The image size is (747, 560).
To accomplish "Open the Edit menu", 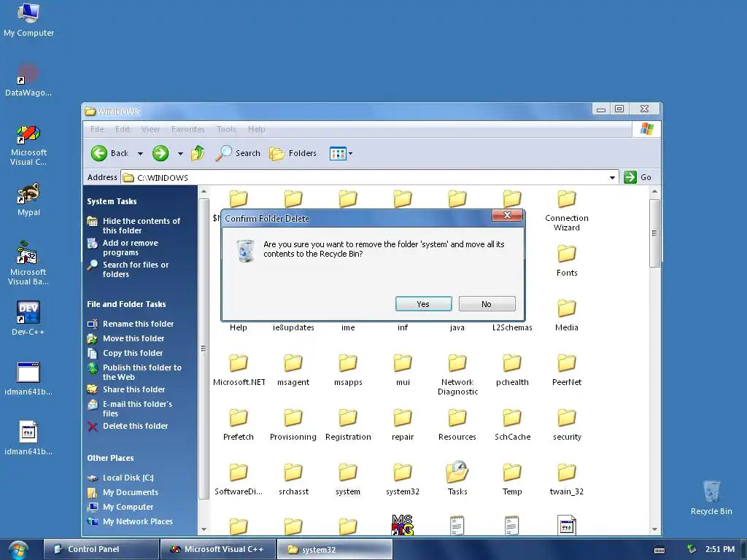I will click(x=123, y=129).
